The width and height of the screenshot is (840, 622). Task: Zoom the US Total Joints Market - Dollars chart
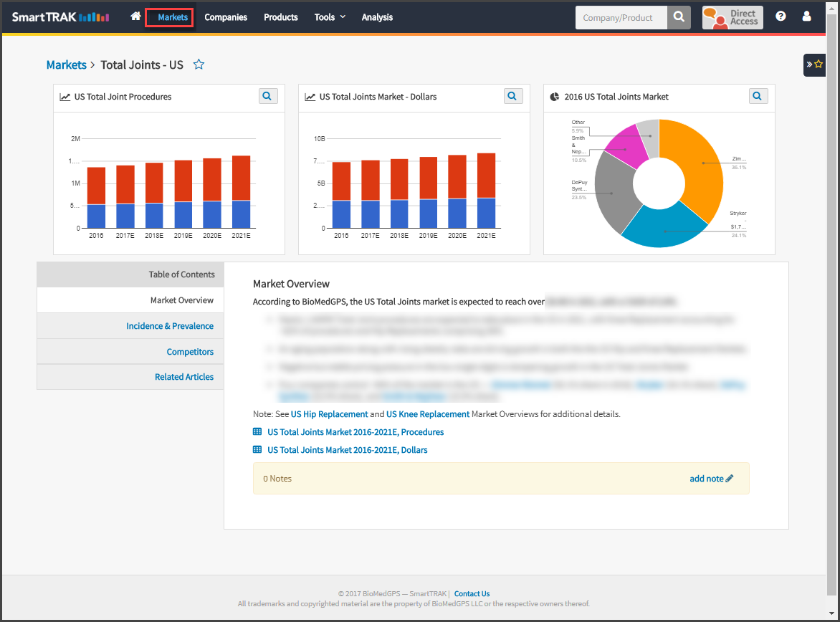tap(512, 97)
